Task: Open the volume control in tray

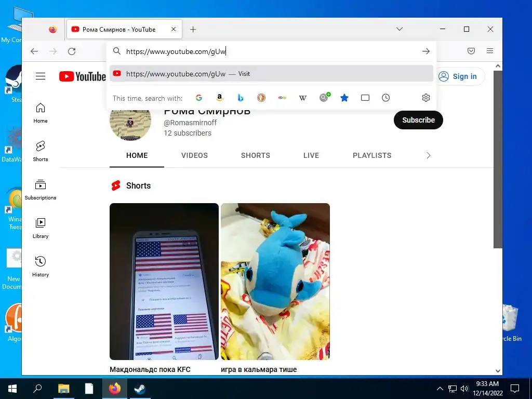Action: [464, 389]
